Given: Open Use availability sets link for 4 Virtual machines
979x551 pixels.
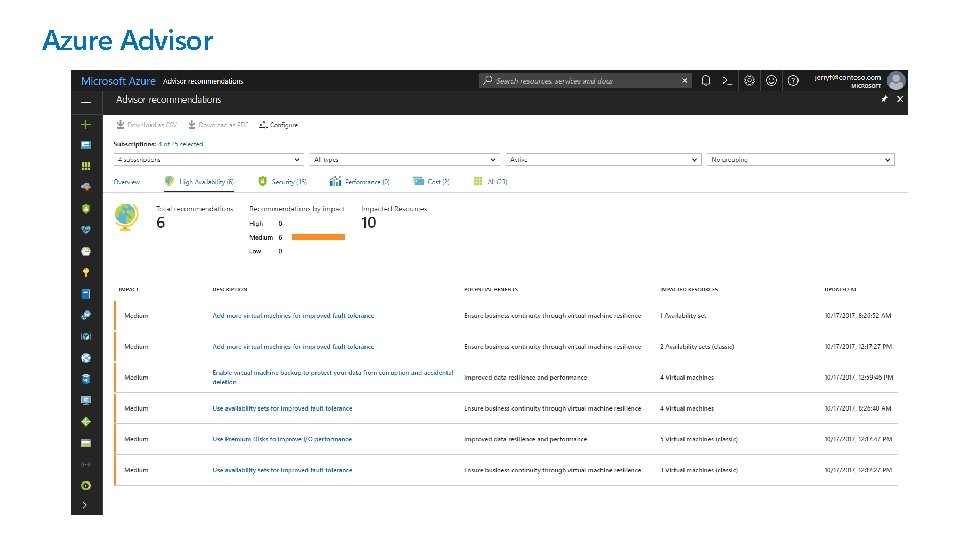Looking at the screenshot, I should 282,409.
